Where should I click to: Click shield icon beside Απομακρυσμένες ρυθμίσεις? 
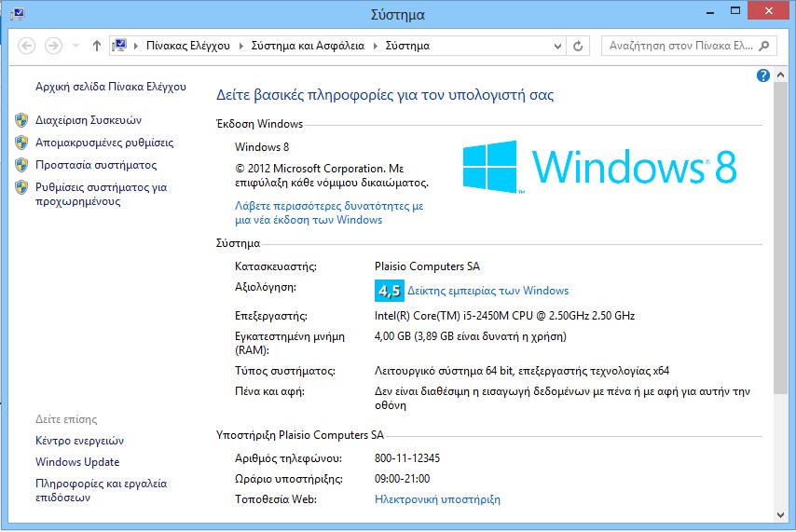point(21,143)
